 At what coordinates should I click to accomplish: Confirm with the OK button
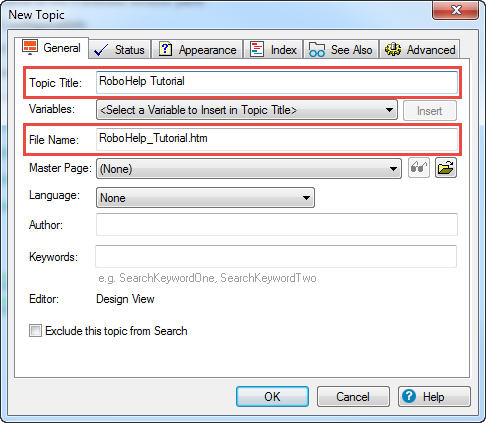pos(272,397)
